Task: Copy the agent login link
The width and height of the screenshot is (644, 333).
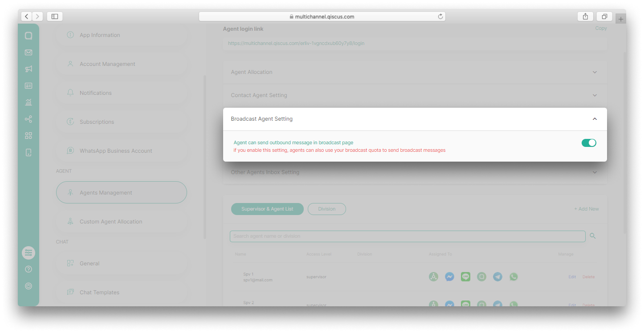Action: click(x=601, y=28)
